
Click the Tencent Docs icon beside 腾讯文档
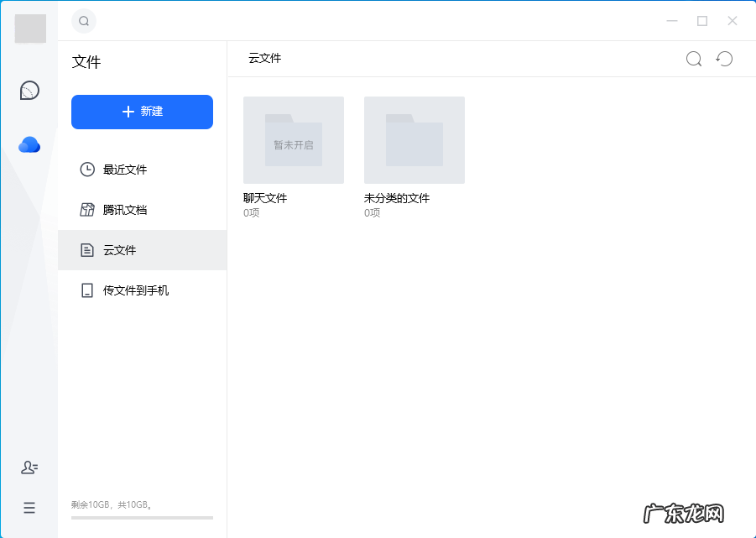point(86,209)
